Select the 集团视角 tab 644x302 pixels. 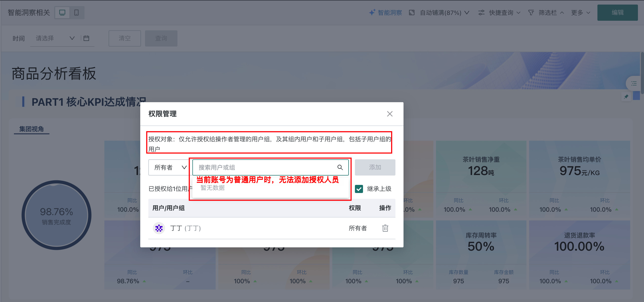[32, 129]
